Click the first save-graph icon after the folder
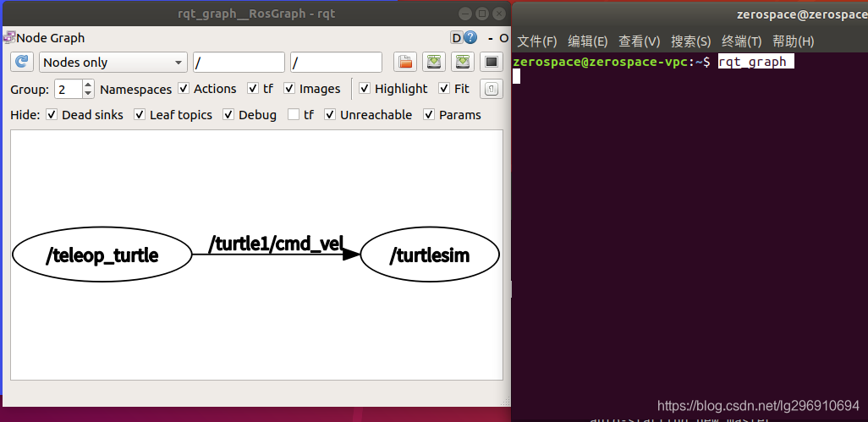This screenshot has height=422, width=868. tap(434, 62)
